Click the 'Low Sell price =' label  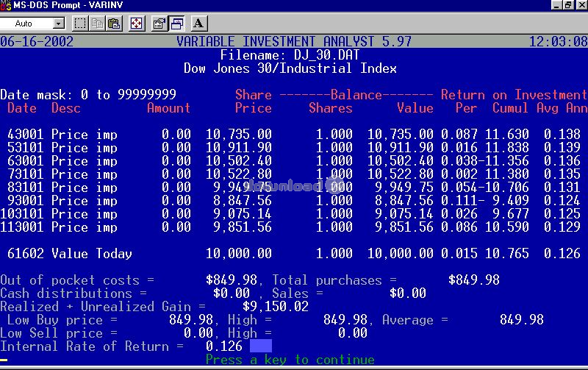pos(59,333)
